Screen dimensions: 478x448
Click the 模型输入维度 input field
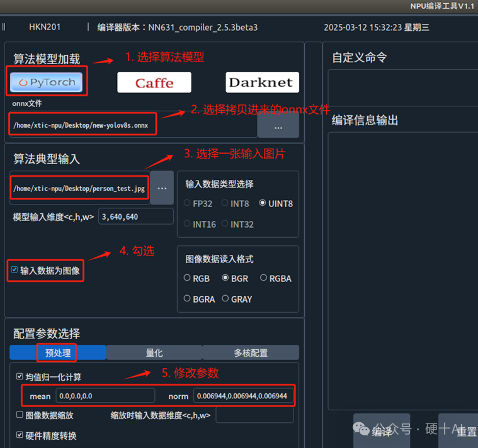point(135,216)
